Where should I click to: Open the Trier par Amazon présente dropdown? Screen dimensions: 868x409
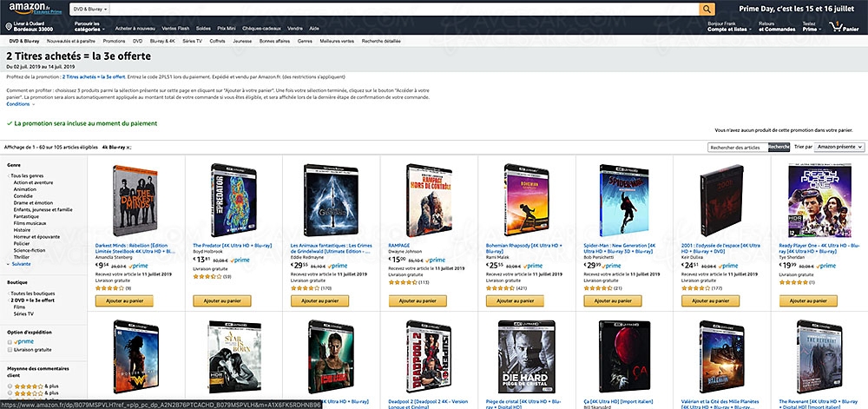tap(839, 148)
